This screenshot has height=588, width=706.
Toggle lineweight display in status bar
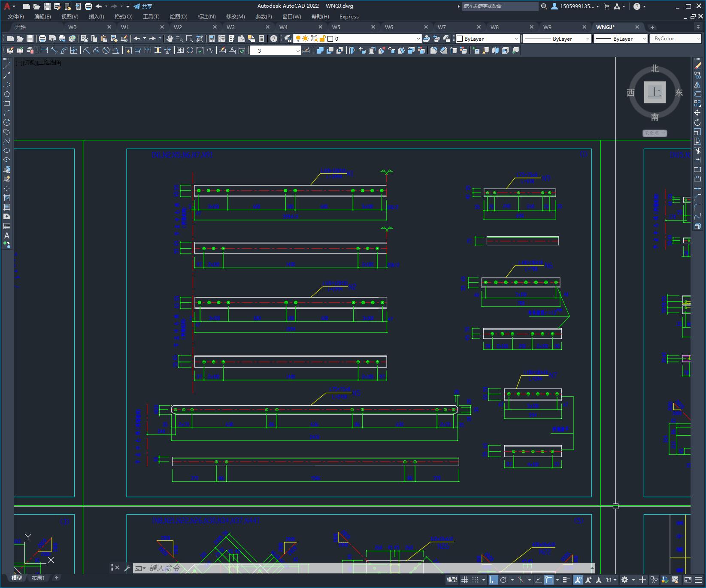click(567, 580)
